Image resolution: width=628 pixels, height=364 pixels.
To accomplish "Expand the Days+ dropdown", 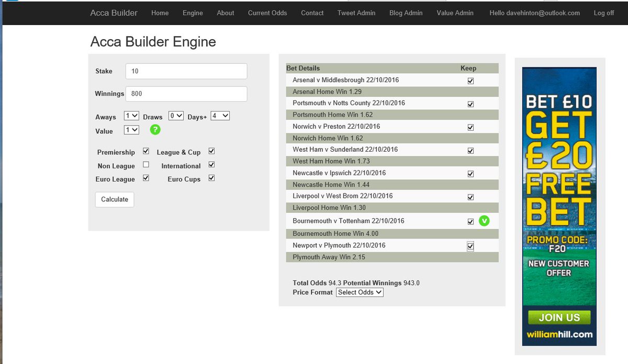I will coord(220,116).
